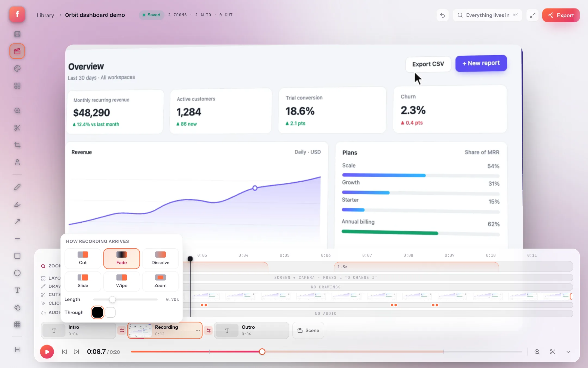Choose the Slide transition

83,281
